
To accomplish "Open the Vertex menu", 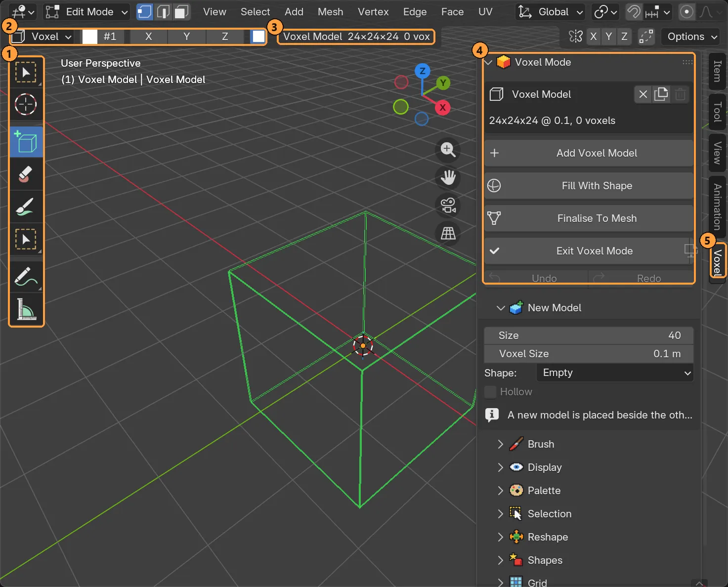I will click(x=373, y=12).
